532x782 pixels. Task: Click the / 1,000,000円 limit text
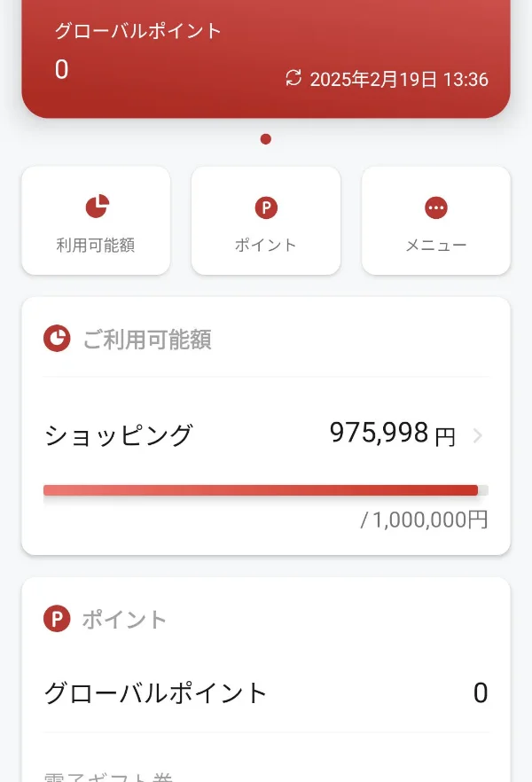pos(424,520)
